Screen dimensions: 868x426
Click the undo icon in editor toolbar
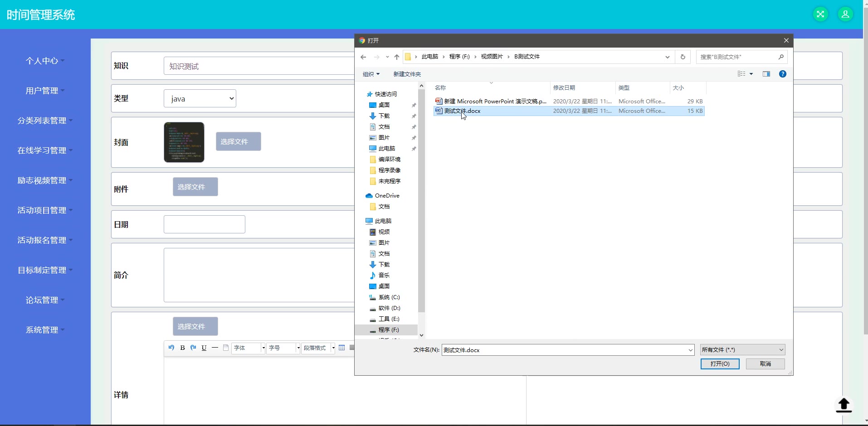click(171, 348)
